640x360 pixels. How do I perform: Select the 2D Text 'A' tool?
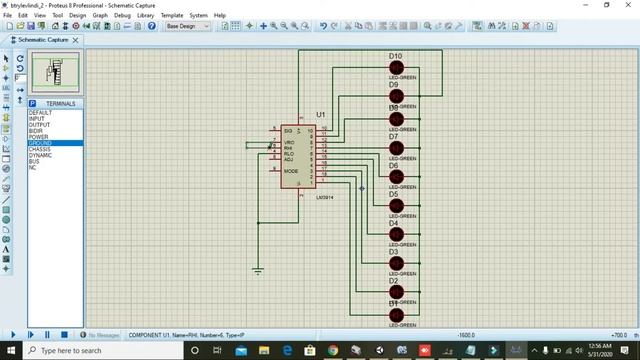coord(6,249)
